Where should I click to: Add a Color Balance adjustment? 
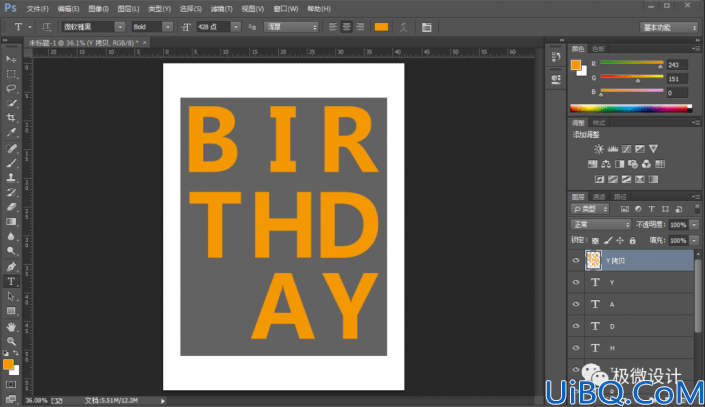(606, 164)
